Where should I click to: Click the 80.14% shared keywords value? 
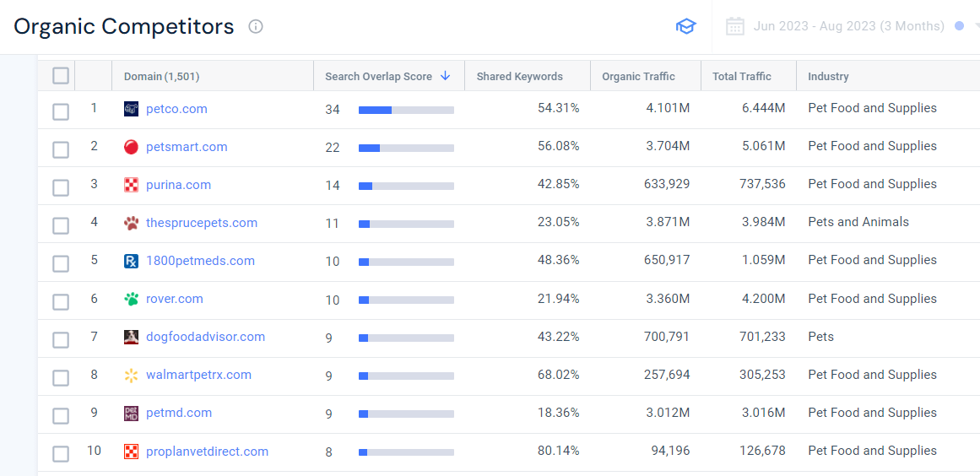coord(558,451)
